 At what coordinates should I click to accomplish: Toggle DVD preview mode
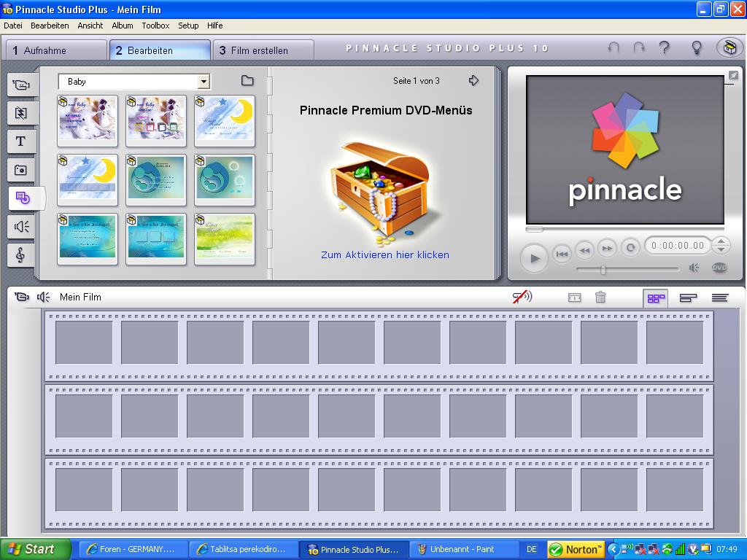719,268
